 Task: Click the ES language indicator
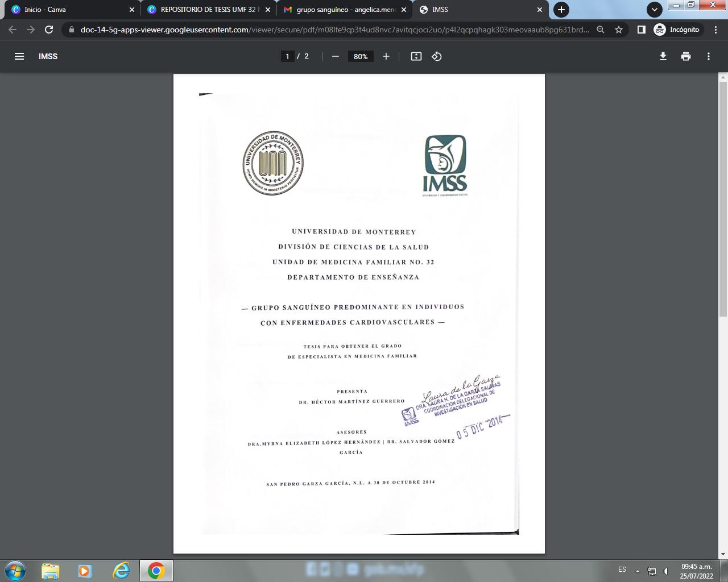pyautogui.click(x=622, y=569)
